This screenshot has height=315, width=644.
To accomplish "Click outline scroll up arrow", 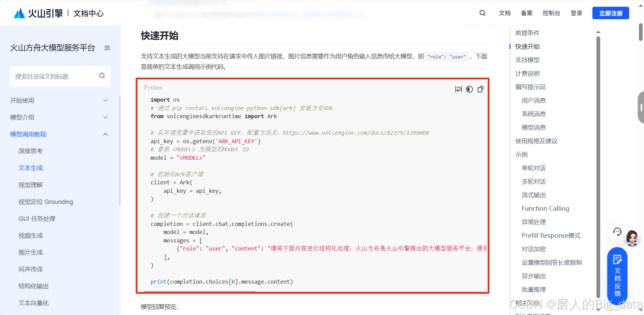I will 598,32.
